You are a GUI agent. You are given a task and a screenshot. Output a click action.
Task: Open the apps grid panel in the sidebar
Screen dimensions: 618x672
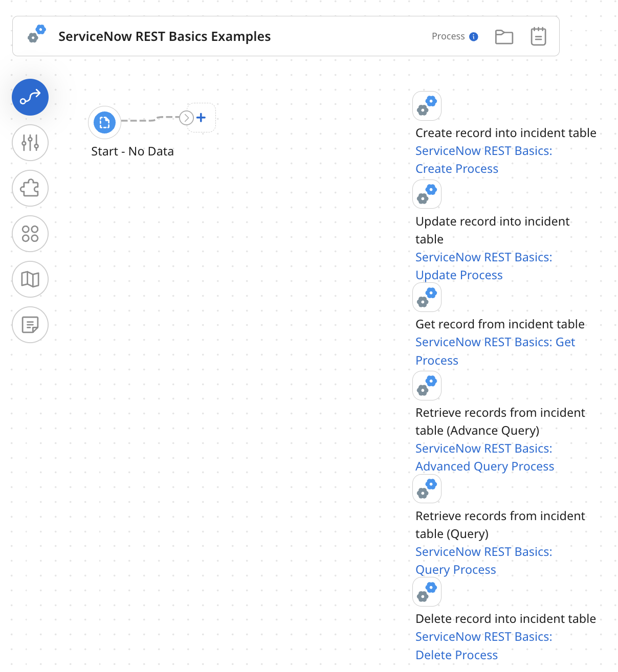coord(30,234)
